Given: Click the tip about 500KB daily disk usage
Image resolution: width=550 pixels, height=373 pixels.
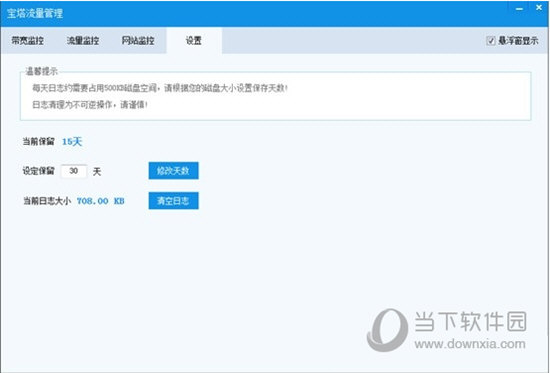Looking at the screenshot, I should pos(160,88).
